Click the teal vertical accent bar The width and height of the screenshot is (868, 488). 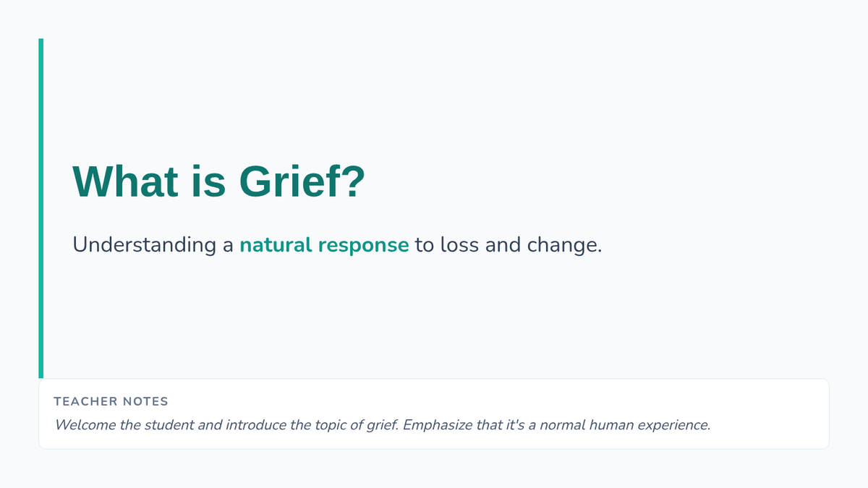(41, 208)
